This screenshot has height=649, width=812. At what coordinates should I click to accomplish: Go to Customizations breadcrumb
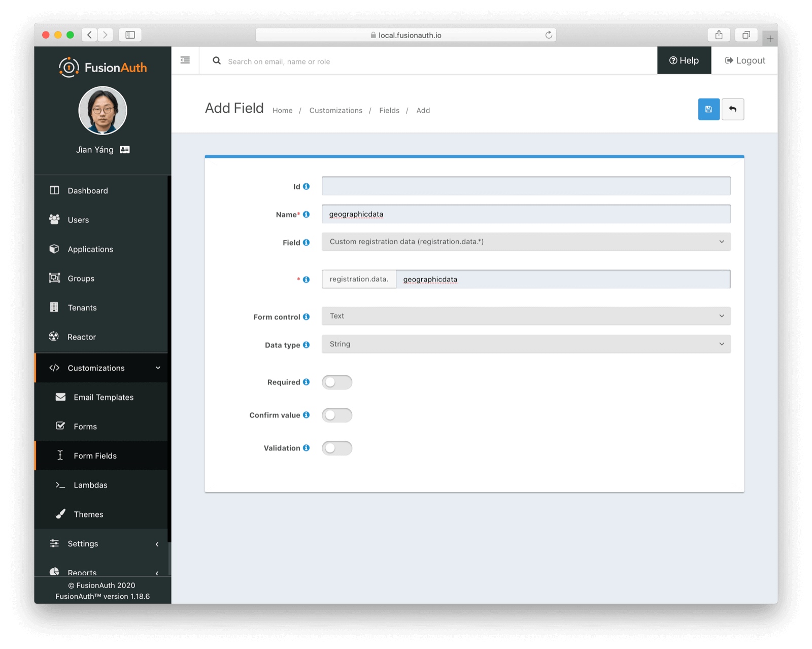pyautogui.click(x=336, y=111)
